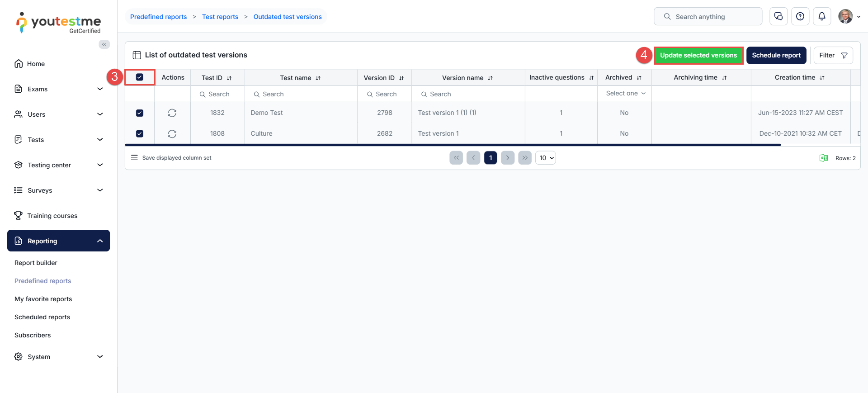Open the Archived 'Select one' filter dropdown
The image size is (868, 393).
[625, 94]
